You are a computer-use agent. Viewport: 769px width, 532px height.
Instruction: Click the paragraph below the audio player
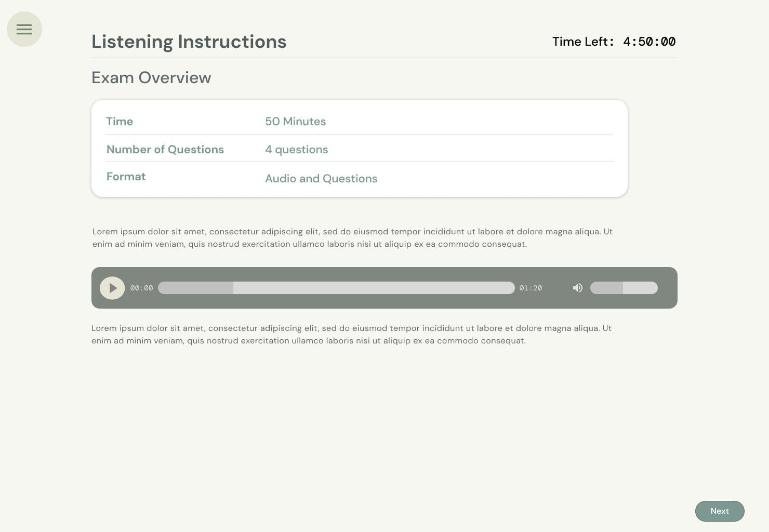click(351, 335)
